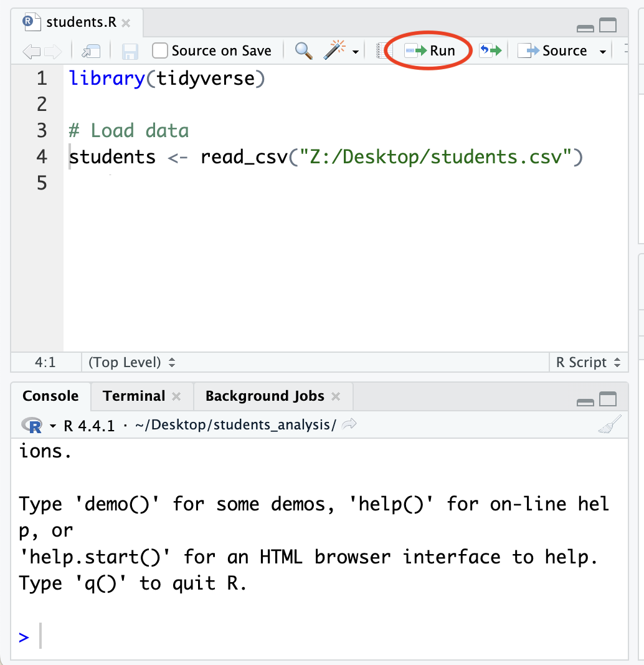Open the code tools magic wand menu
Screen dimensions: 644x665
click(x=335, y=50)
